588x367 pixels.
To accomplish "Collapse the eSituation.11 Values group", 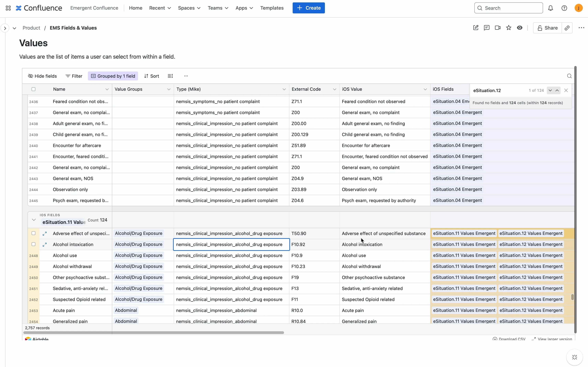I will [34, 220].
